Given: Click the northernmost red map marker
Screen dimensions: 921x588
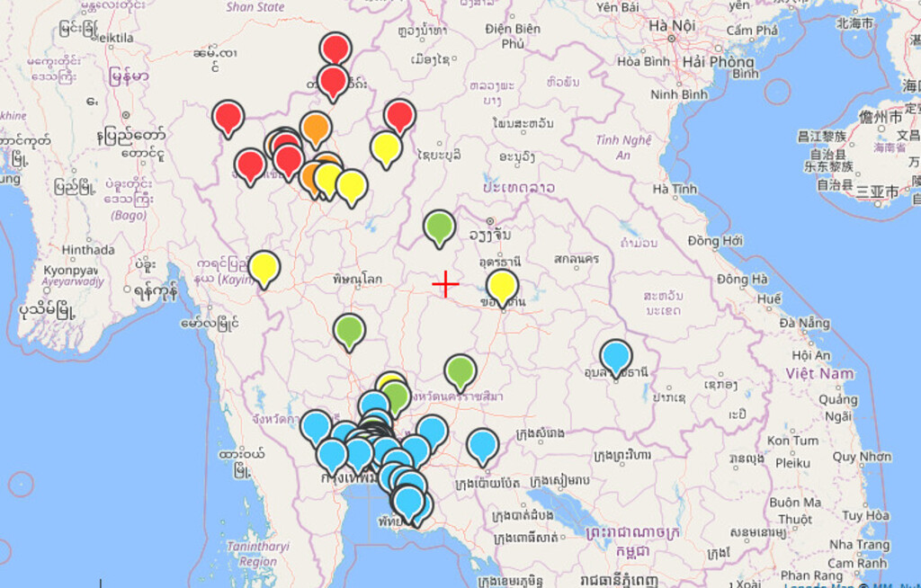Looking at the screenshot, I should 335,48.
